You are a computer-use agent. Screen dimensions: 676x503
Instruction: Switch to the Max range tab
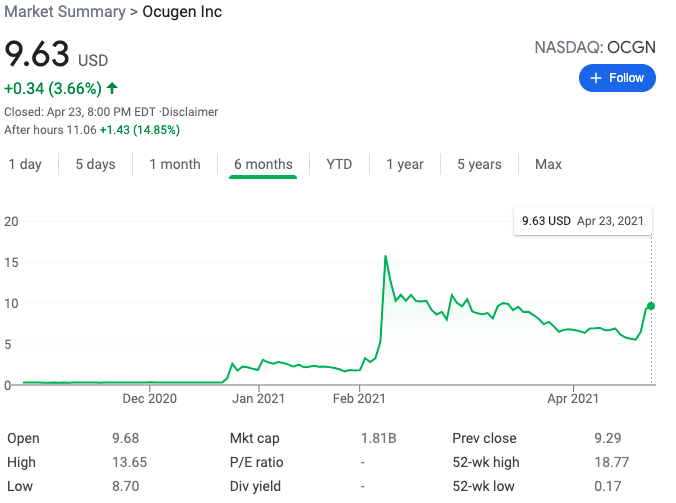548,164
